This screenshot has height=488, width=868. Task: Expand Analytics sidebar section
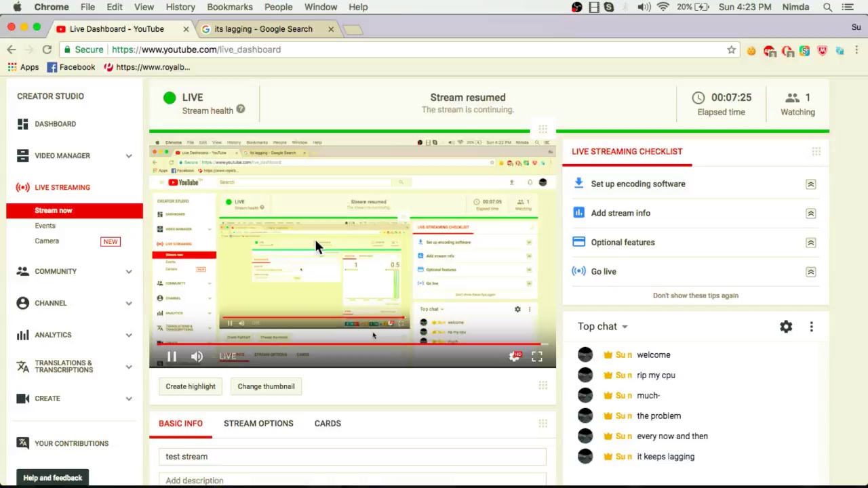click(x=129, y=335)
